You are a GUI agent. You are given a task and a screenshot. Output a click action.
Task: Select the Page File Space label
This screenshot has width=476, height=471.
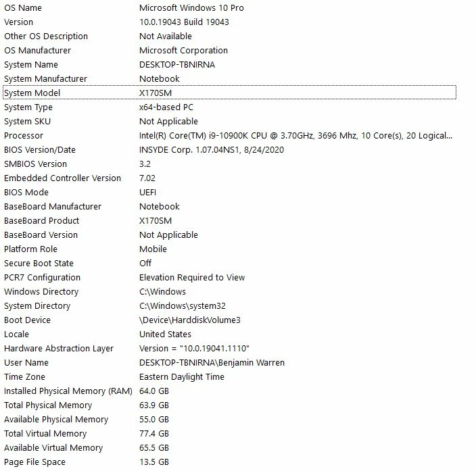[35, 462]
